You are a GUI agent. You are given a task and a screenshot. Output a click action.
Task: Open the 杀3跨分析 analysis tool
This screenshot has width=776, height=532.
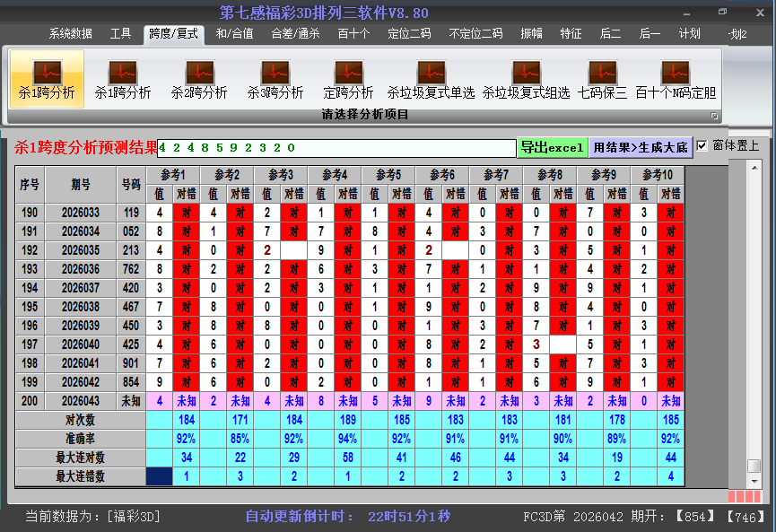point(275,79)
